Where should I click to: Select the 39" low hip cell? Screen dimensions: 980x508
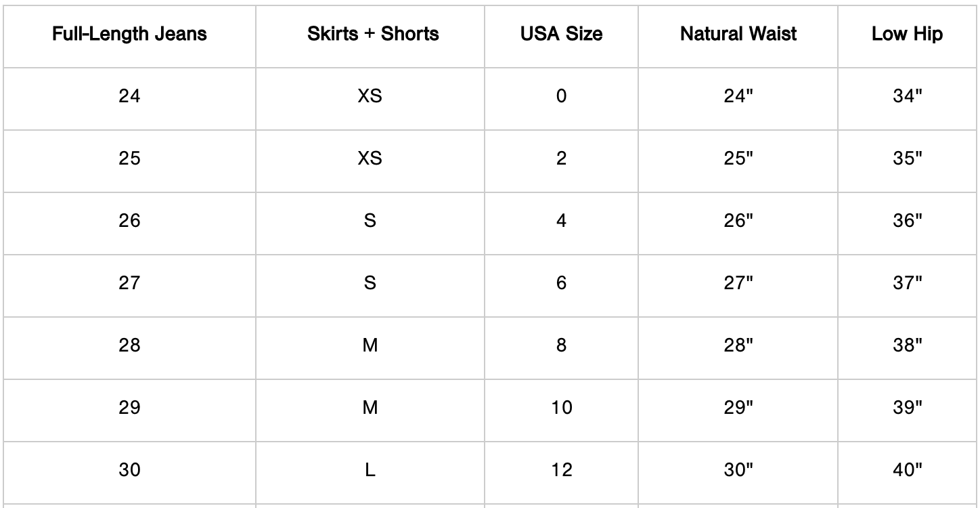click(x=908, y=408)
